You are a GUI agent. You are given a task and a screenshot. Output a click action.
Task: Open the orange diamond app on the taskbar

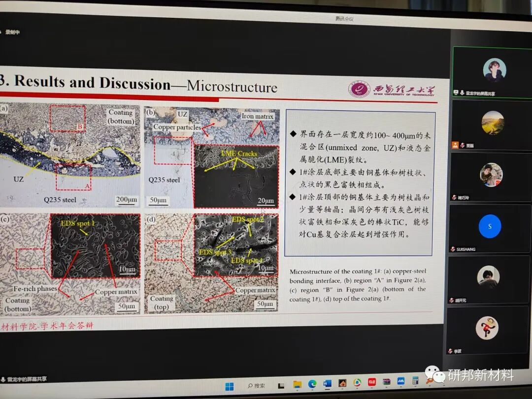tap(342, 383)
